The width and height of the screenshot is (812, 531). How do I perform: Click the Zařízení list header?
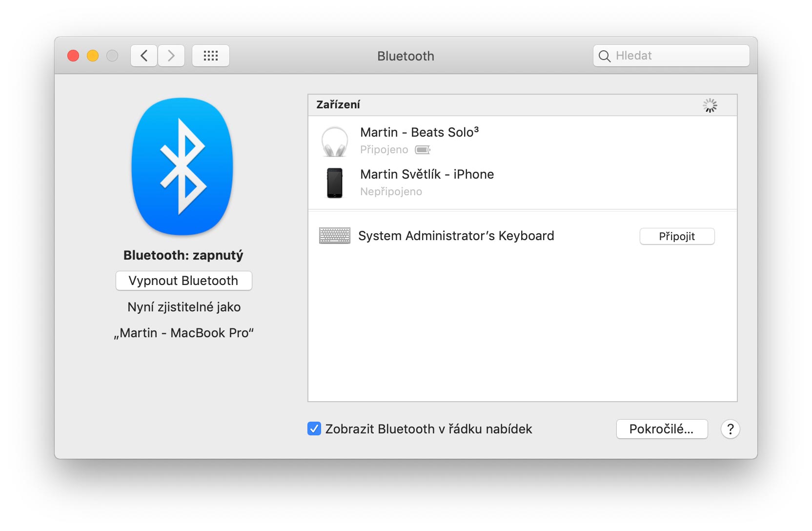[x=523, y=105]
